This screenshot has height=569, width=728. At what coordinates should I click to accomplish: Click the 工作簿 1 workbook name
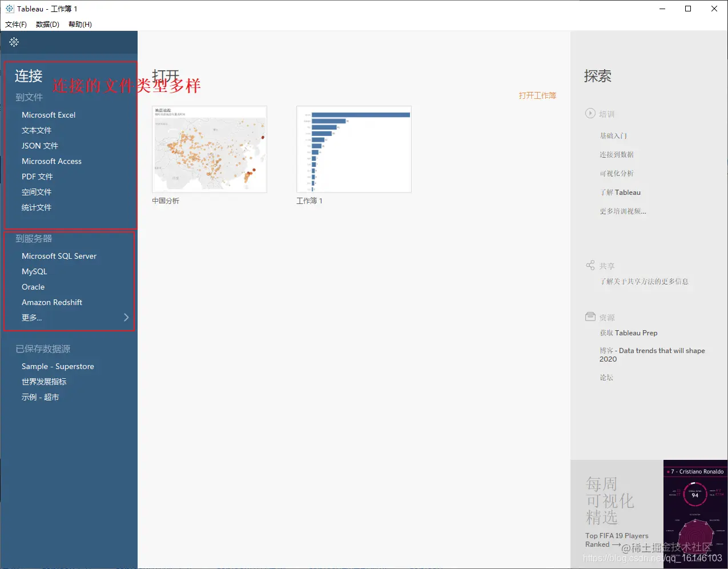pos(309,201)
